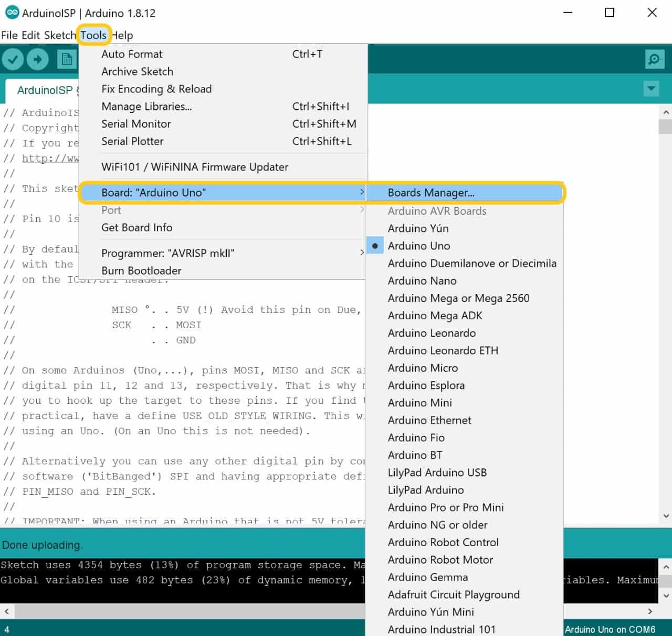Select Arduino NG or older
Screen dimensions: 672x636
[x=465, y=525]
